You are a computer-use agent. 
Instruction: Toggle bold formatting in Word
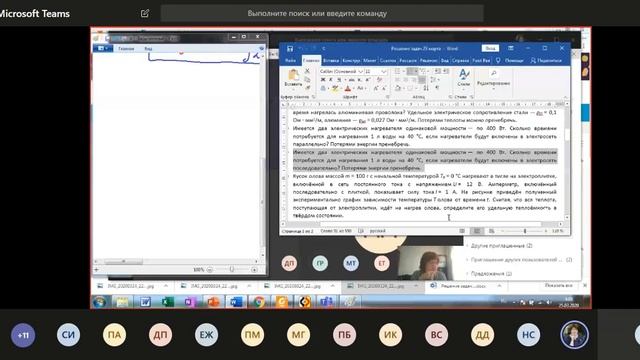[x=323, y=80]
